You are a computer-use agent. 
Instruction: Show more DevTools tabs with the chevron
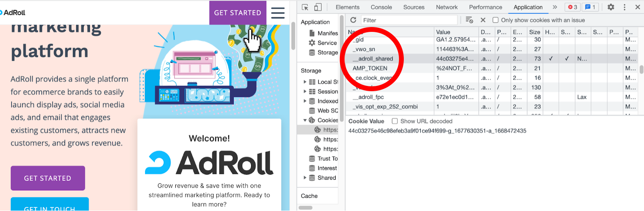555,7
